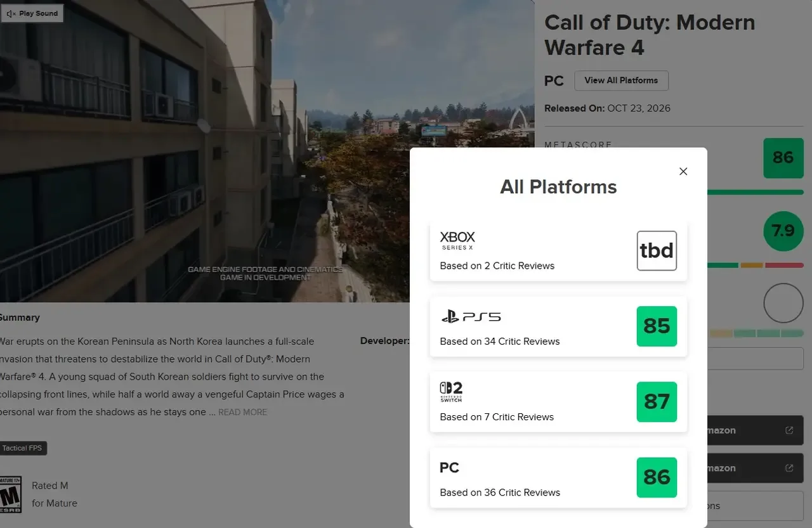Click the Developer label

point(384,341)
